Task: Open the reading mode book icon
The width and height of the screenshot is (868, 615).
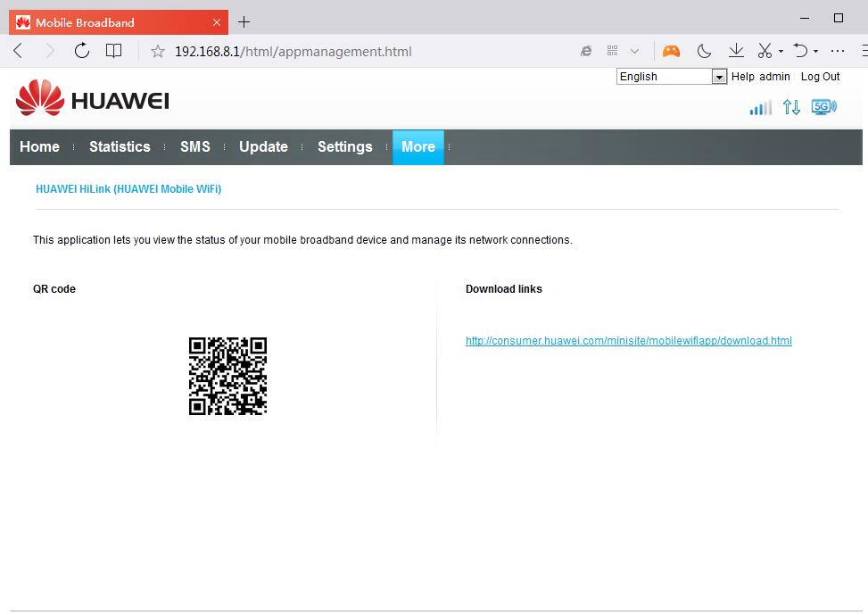Action: [113, 51]
